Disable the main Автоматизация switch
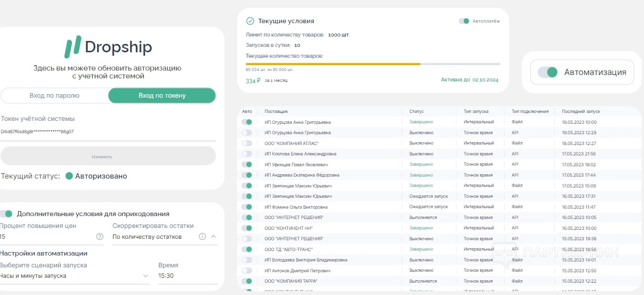Image resolution: width=644 pixels, height=295 pixels. (x=547, y=72)
